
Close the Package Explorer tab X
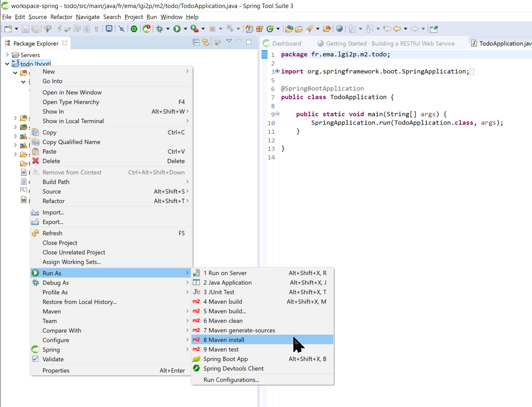(x=64, y=43)
